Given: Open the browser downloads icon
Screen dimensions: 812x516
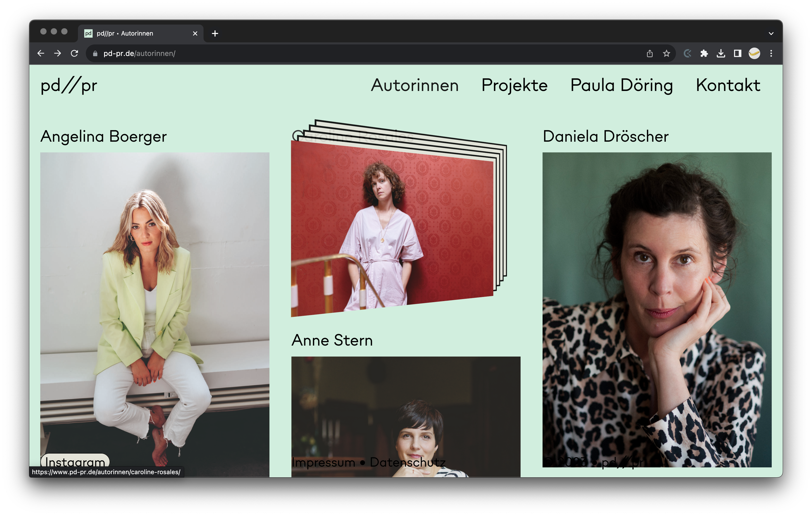Looking at the screenshot, I should click(721, 53).
